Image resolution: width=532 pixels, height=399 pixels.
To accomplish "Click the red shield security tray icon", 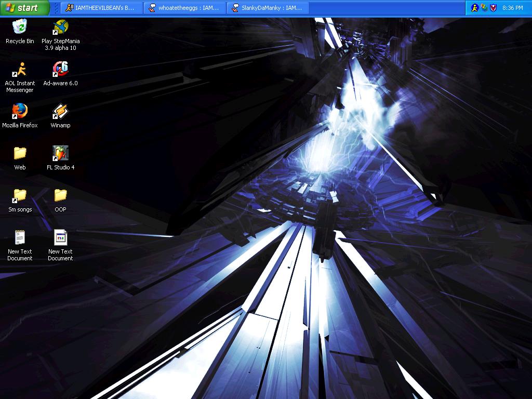I will click(494, 7).
